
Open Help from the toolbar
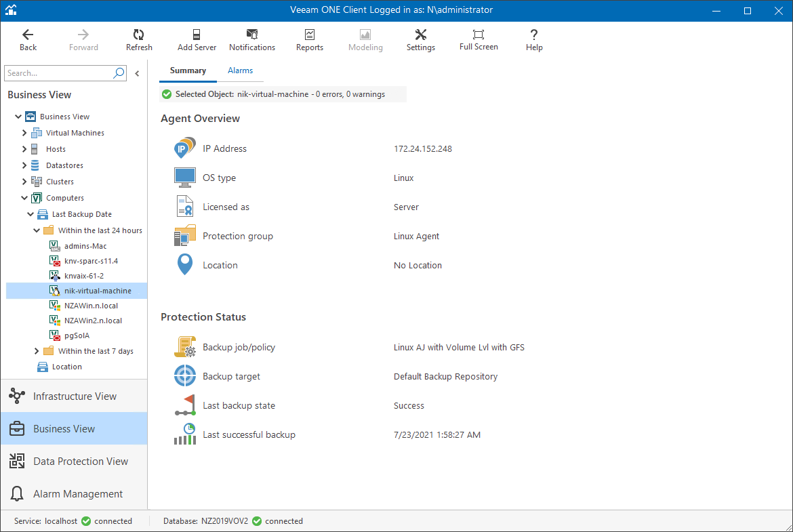pos(534,40)
